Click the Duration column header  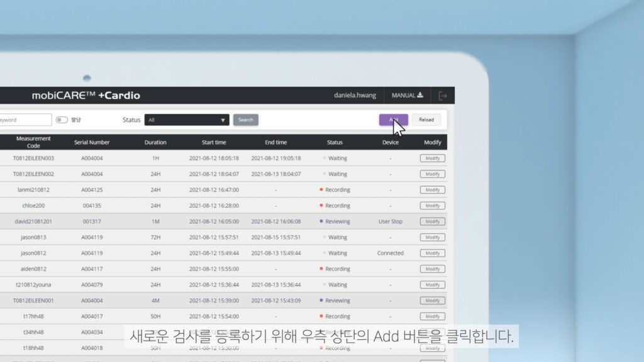[155, 143]
